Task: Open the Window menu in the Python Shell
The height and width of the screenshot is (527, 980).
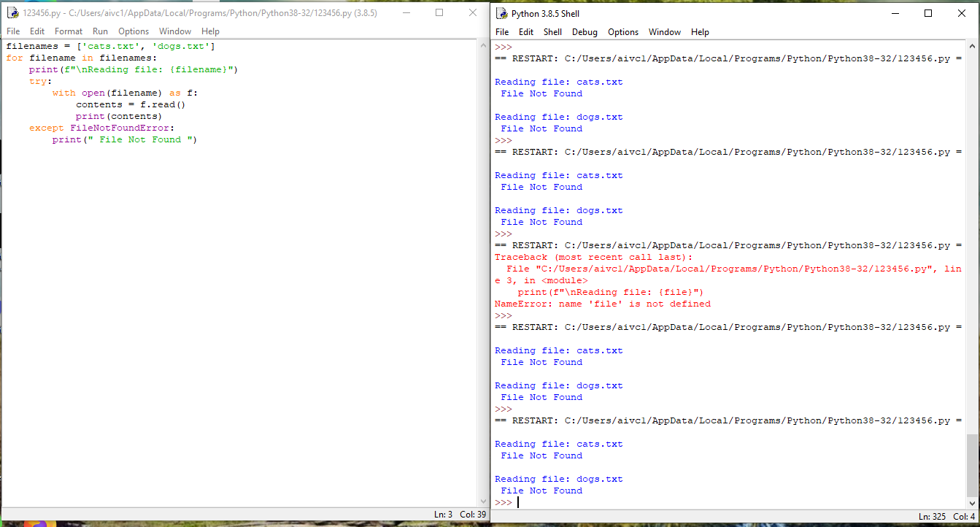Action: [x=665, y=32]
